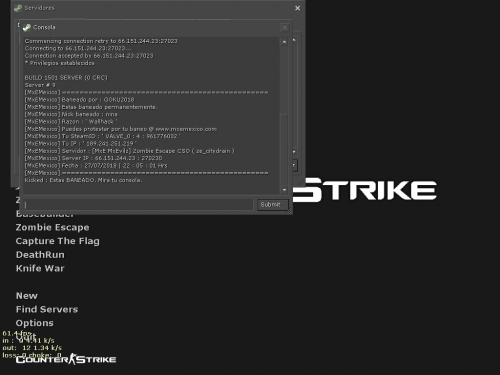500x375 pixels.
Task: Select Capture The Flag from main menu
Action: click(58, 241)
